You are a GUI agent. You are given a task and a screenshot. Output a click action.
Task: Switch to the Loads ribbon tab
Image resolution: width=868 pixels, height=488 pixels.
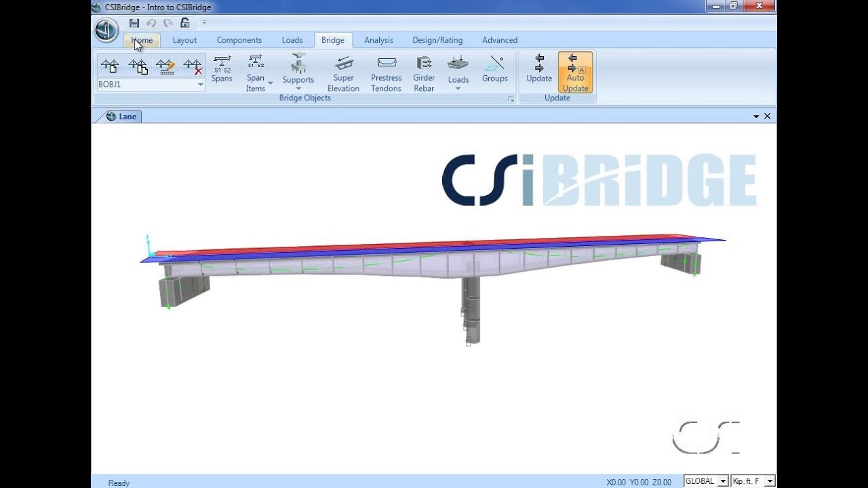pos(292,40)
